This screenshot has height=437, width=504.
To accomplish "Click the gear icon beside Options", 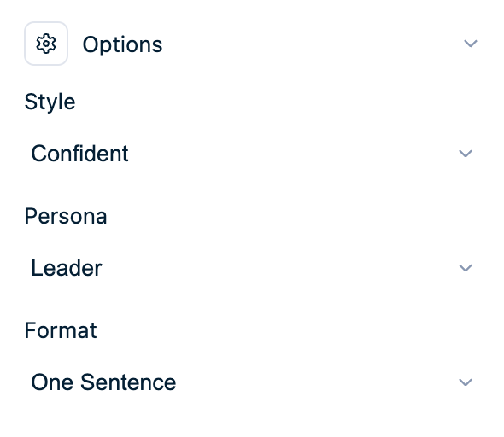I will pos(46,44).
